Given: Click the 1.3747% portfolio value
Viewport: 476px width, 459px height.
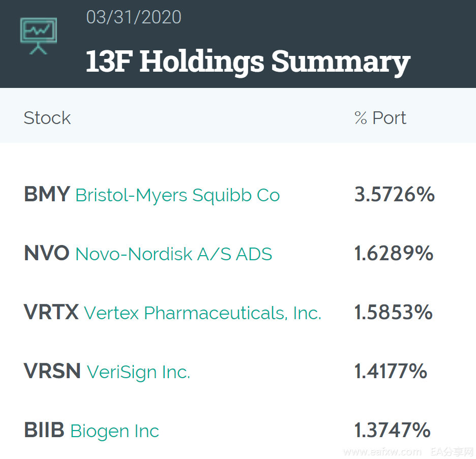Looking at the screenshot, I should (x=392, y=430).
